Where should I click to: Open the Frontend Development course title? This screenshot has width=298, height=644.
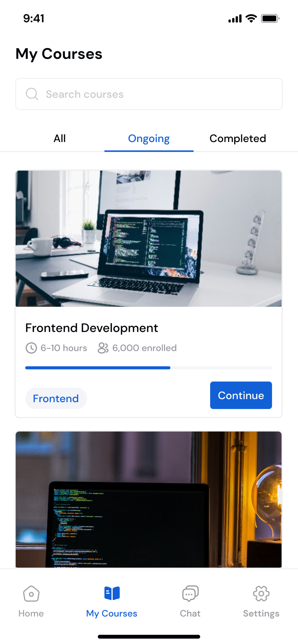point(92,328)
